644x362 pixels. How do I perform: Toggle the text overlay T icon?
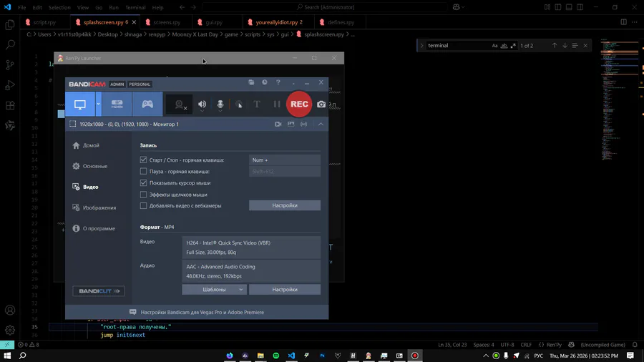(257, 104)
